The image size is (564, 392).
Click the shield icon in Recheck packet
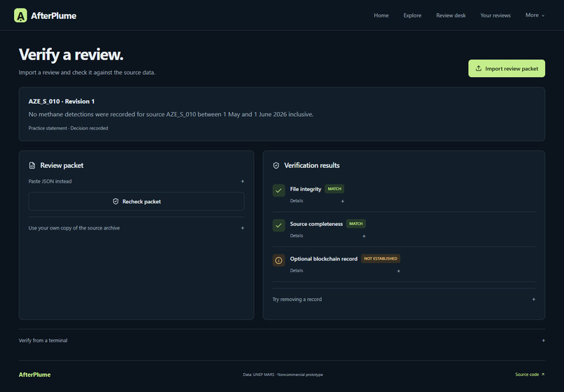point(115,202)
